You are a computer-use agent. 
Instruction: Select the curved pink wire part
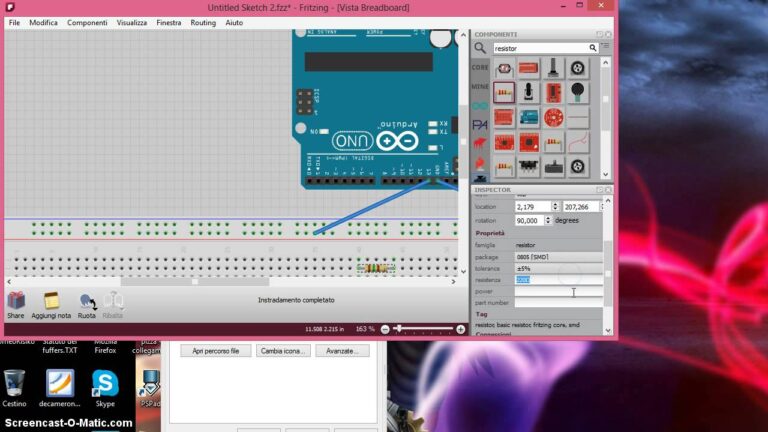coord(577,143)
